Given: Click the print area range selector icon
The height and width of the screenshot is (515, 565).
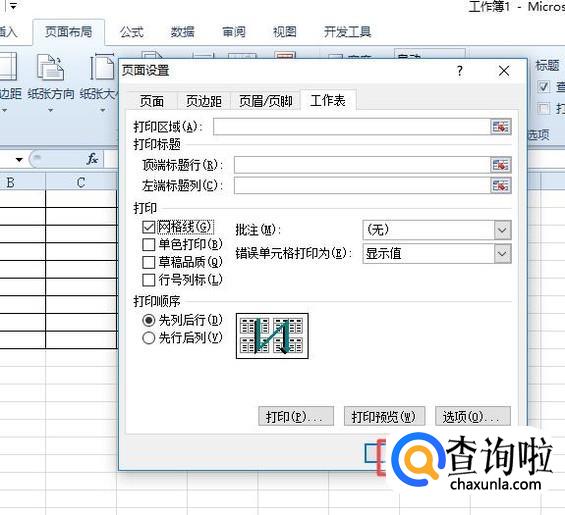Looking at the screenshot, I should click(x=501, y=127).
